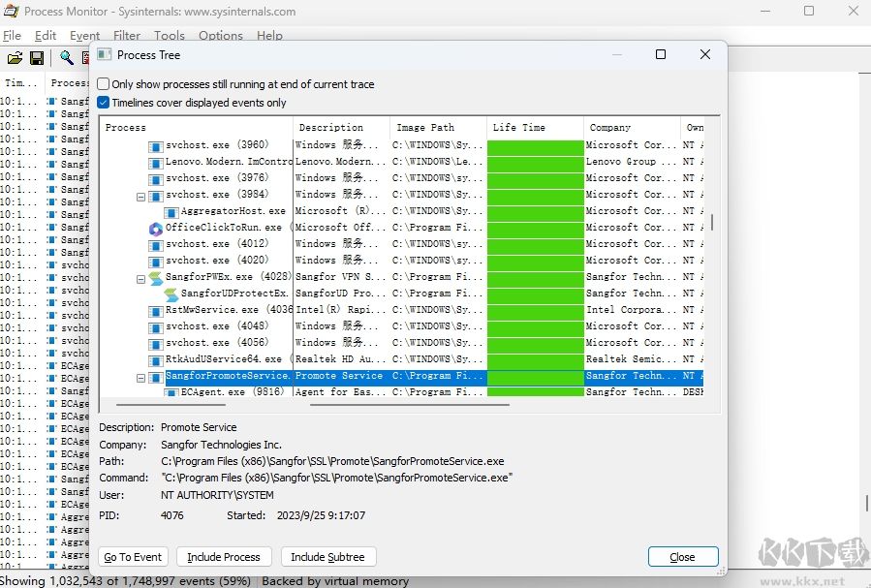
Task: Open the Event menu
Action: click(84, 36)
